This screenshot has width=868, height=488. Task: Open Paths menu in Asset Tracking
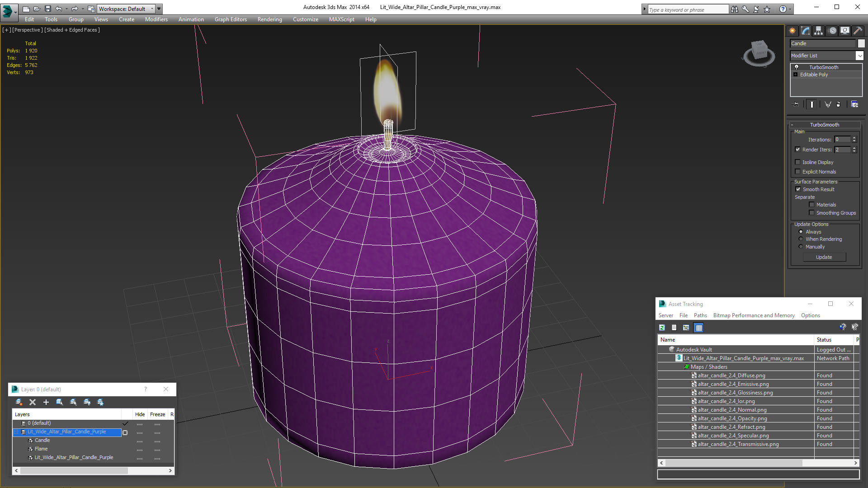point(700,315)
